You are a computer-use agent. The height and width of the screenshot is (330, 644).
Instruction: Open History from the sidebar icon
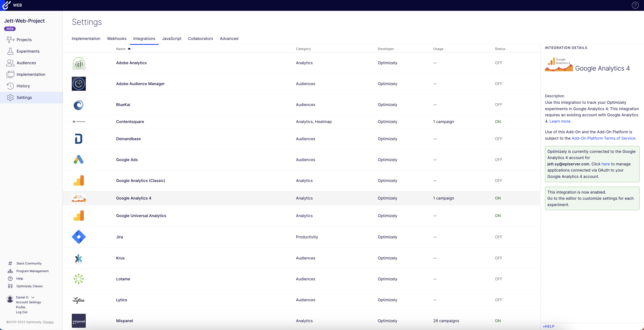[10, 86]
